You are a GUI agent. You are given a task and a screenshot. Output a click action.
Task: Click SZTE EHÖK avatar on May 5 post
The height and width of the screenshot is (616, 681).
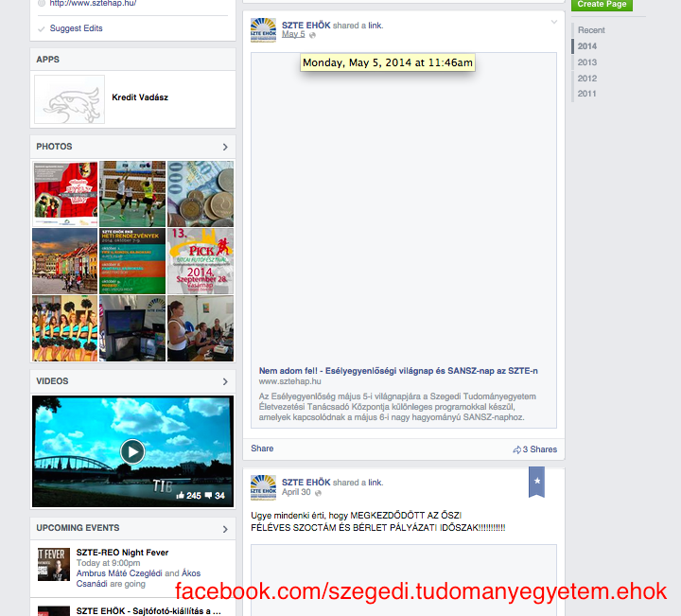[263, 30]
